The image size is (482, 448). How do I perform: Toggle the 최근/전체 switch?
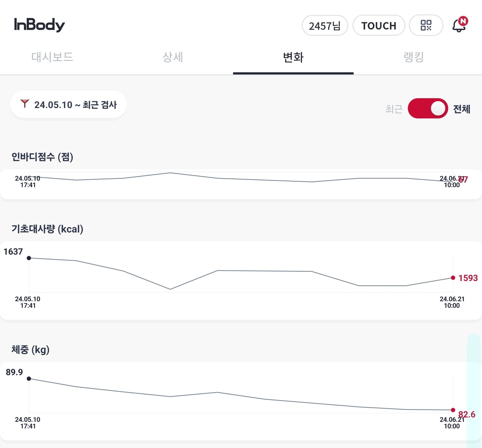tap(428, 108)
